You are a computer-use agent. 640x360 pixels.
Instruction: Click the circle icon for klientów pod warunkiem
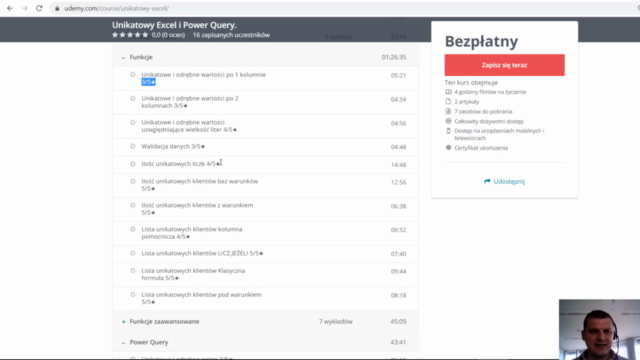[133, 295]
